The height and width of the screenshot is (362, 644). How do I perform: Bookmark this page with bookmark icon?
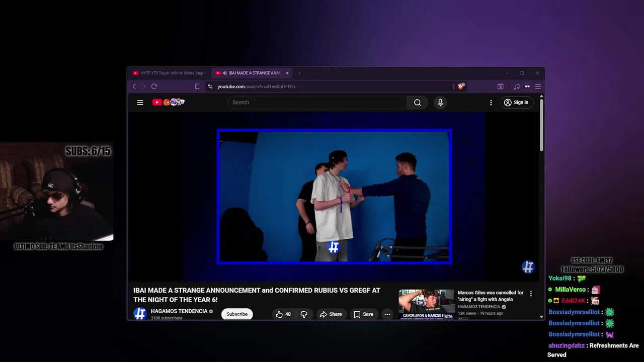197,86
